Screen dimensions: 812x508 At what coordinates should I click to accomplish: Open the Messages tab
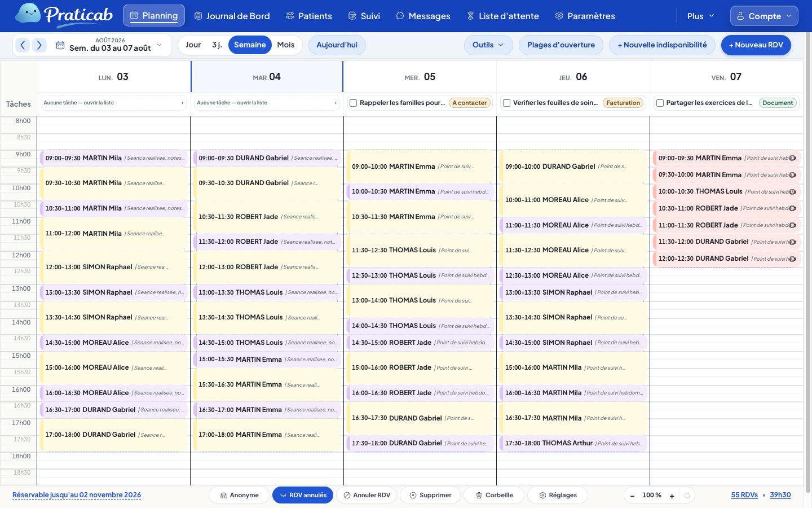(423, 16)
